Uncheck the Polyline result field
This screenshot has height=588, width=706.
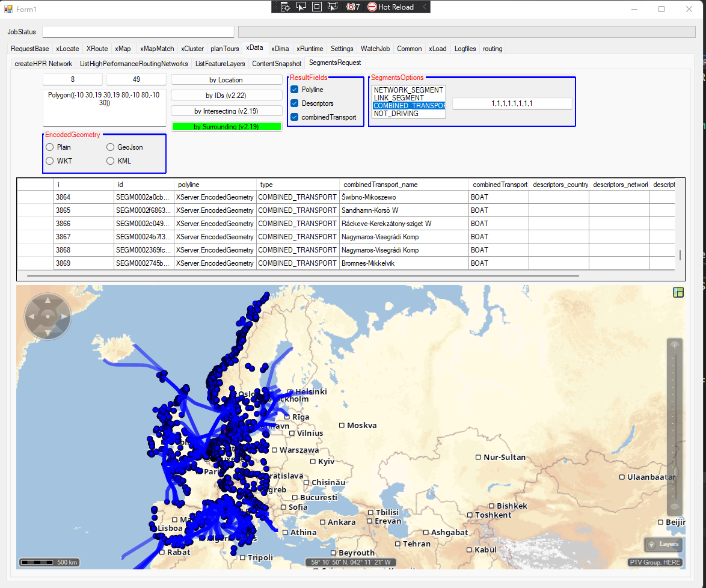click(295, 90)
